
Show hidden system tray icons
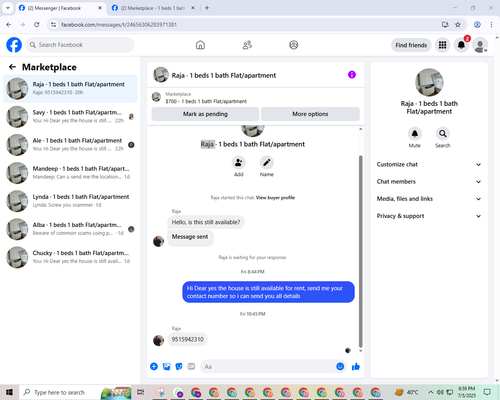tap(431, 392)
